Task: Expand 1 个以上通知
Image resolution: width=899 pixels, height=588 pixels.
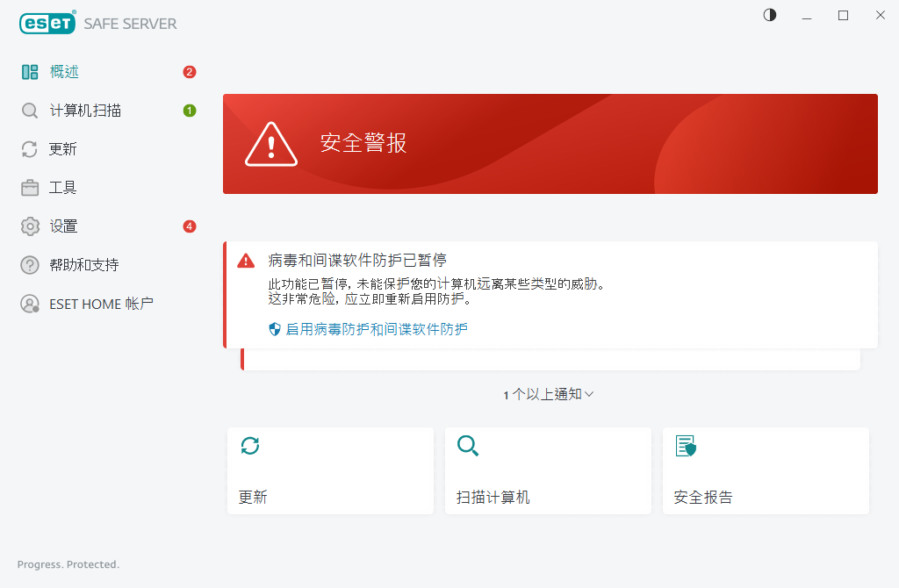Action: pyautogui.click(x=549, y=394)
